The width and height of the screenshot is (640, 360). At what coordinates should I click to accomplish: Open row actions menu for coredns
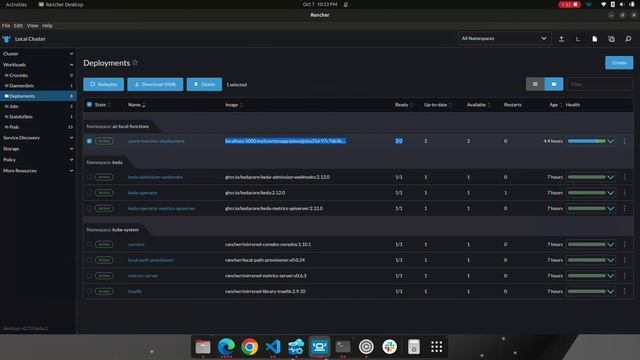click(x=624, y=244)
